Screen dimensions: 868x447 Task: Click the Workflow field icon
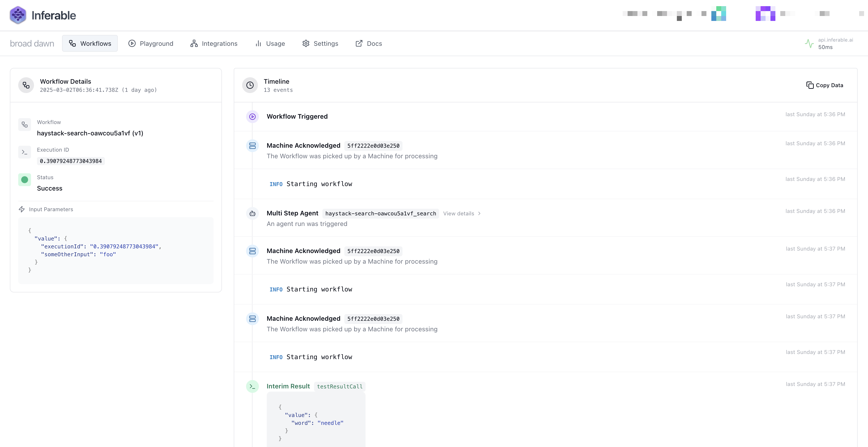(25, 125)
